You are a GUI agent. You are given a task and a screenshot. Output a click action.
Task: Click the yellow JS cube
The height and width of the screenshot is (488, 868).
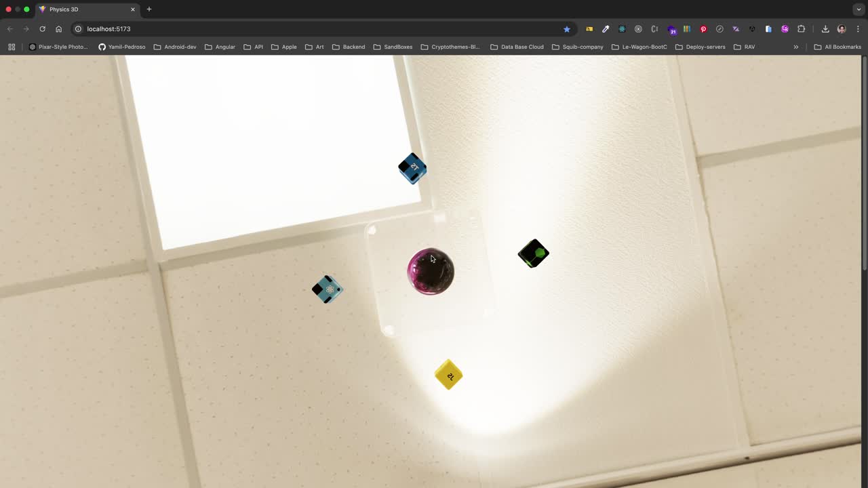448,375
